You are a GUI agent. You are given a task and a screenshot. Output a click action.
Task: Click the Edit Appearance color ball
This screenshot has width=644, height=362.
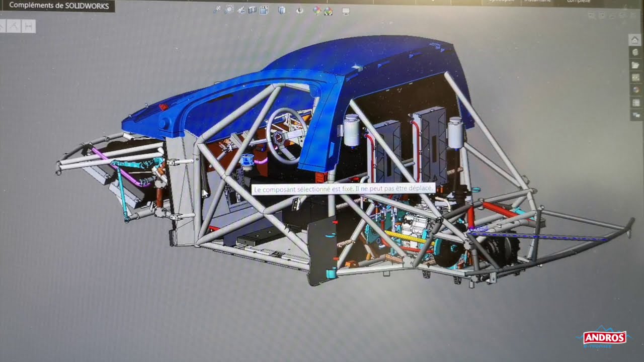click(316, 11)
